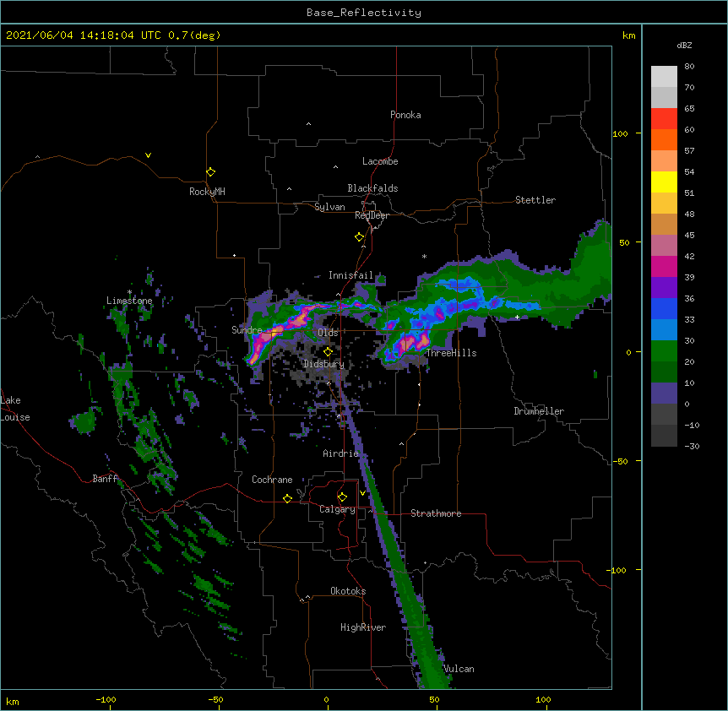Pick the purple 39 dBZ legend swatch
Viewport: 728px width, 711px height.
click(664, 288)
